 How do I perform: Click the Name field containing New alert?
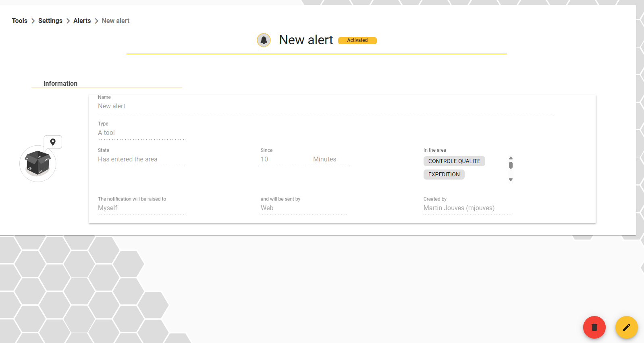click(325, 106)
